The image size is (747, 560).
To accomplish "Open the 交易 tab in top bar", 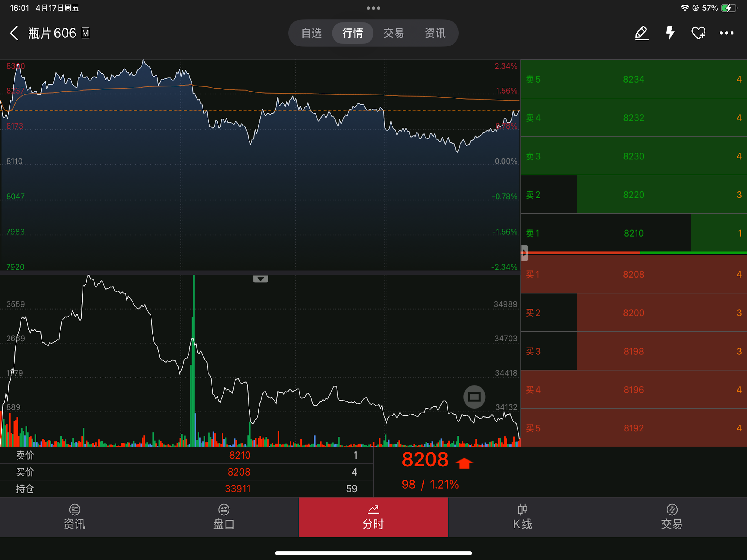I will pyautogui.click(x=394, y=33).
